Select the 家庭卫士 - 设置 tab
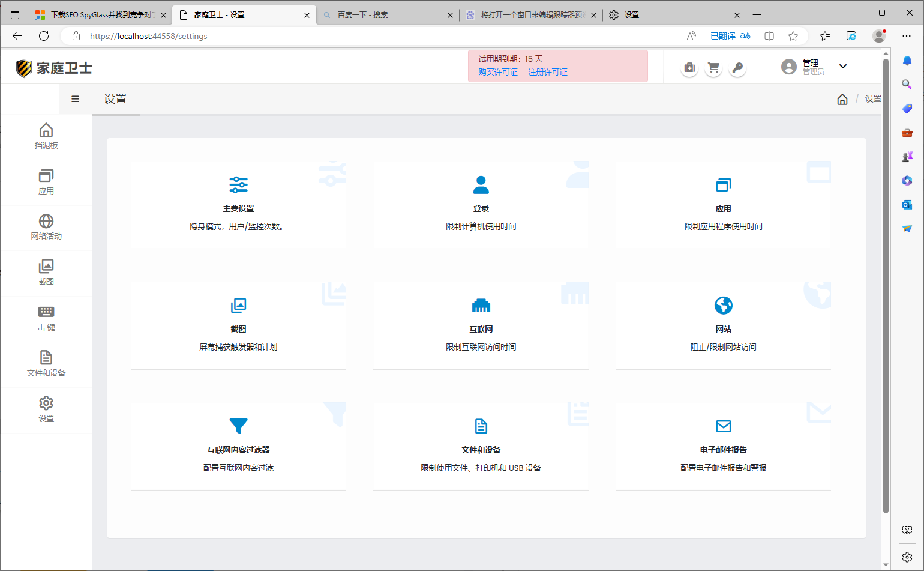924x571 pixels. coord(244,15)
